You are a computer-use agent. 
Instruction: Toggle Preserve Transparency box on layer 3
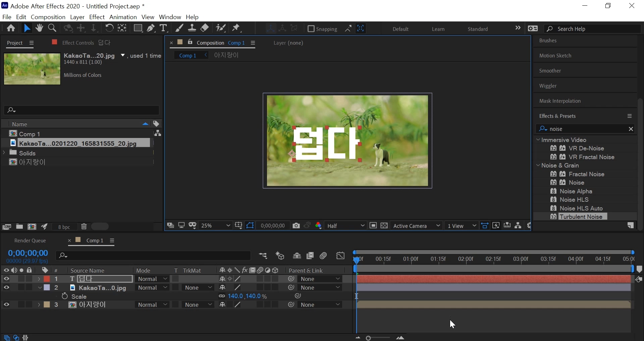(175, 305)
